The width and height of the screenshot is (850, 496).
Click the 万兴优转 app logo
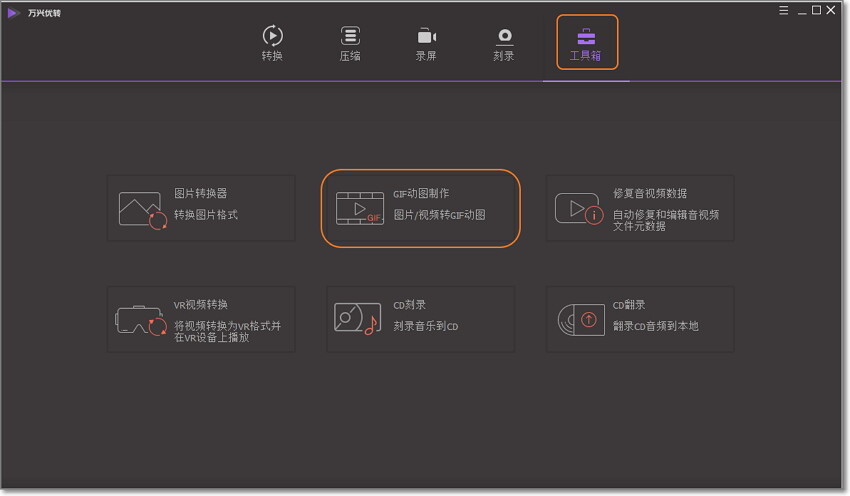(x=14, y=12)
